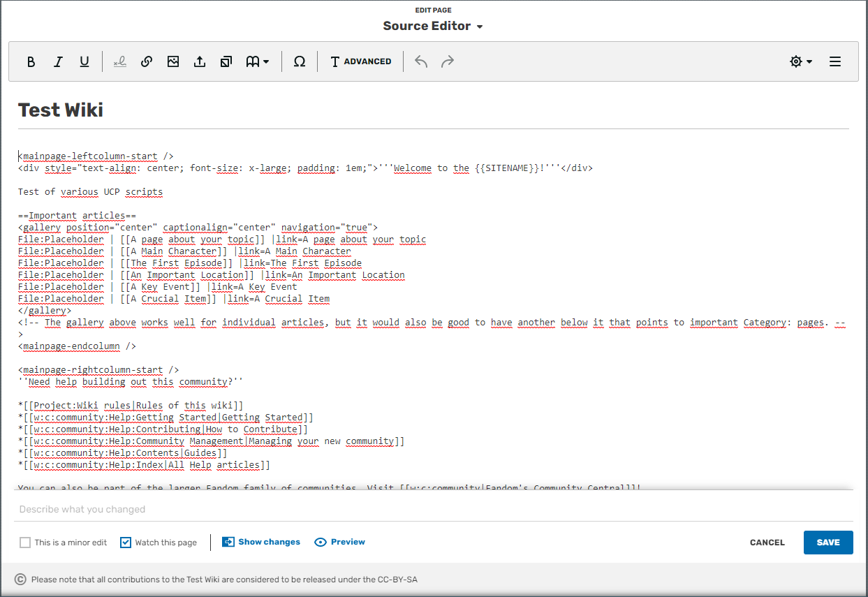Screen dimensions: 868x597
Task: Open the editor settings gear menu
Action: [801, 61]
